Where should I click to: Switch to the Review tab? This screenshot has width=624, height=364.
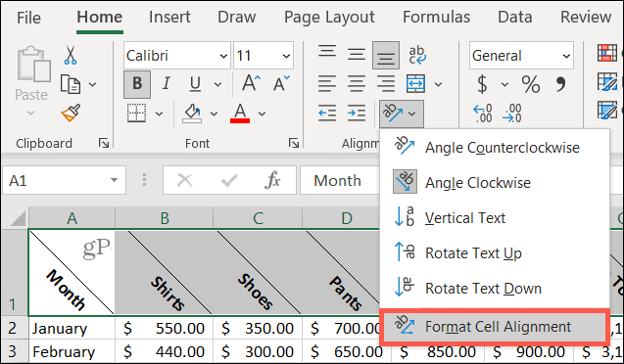coord(586,17)
